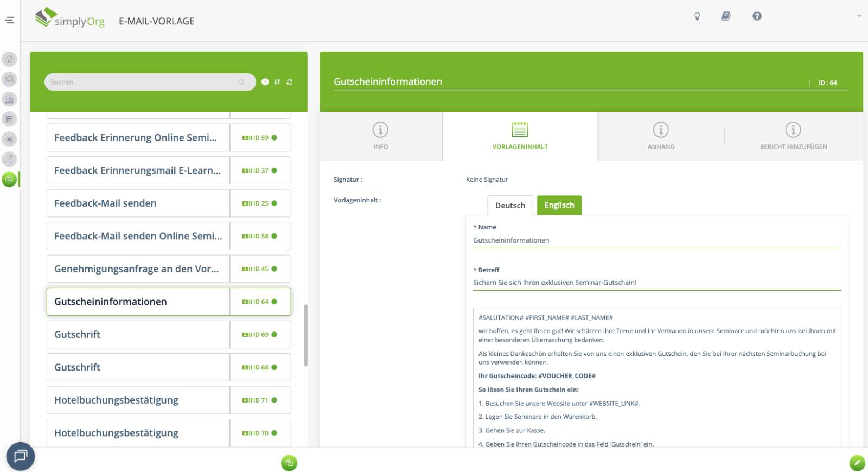Screen dimensions: 868x472
Task: Click the green duplicate template button
Action: 289,463
